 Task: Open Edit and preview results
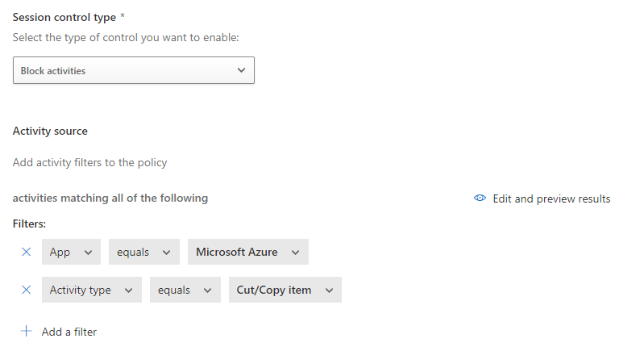pyautogui.click(x=551, y=198)
